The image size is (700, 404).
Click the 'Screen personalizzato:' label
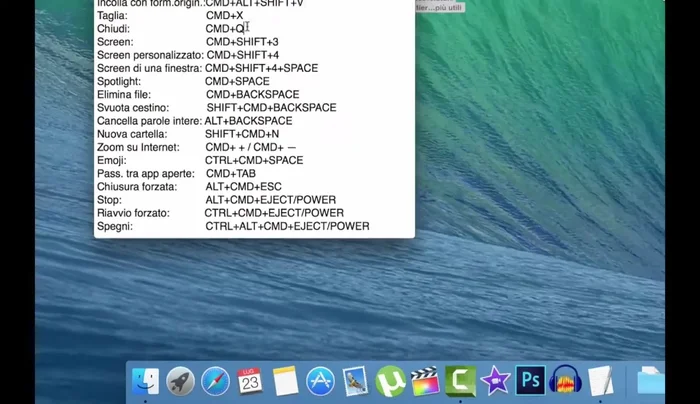(x=150, y=55)
